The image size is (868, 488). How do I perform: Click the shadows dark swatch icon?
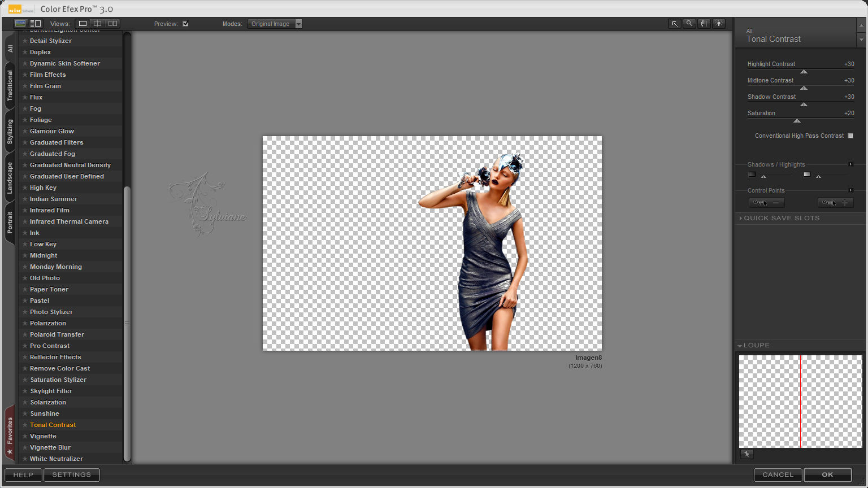(x=752, y=175)
